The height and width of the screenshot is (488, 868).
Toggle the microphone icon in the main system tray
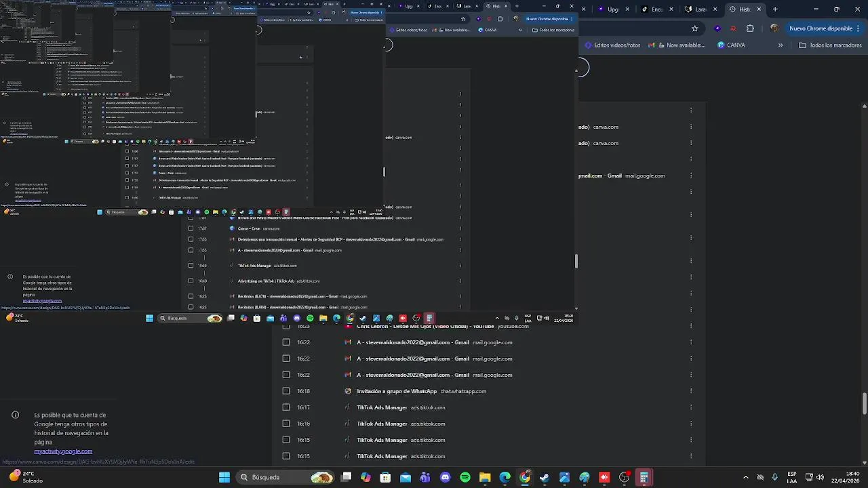click(774, 477)
